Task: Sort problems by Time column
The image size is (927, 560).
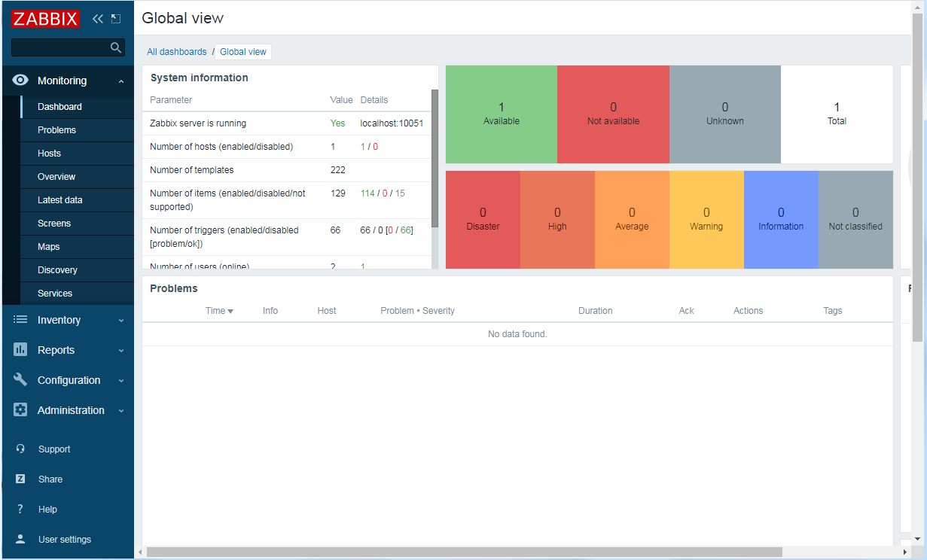Action: tap(218, 311)
